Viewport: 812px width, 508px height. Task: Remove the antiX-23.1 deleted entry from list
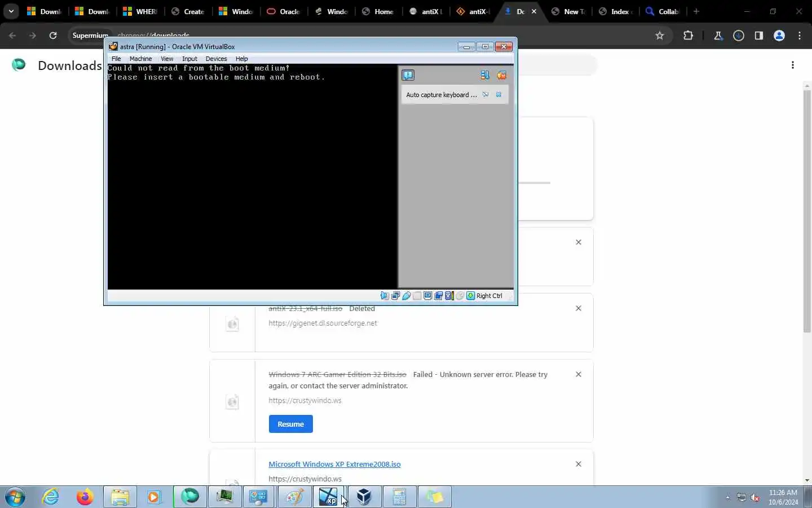pos(578,308)
